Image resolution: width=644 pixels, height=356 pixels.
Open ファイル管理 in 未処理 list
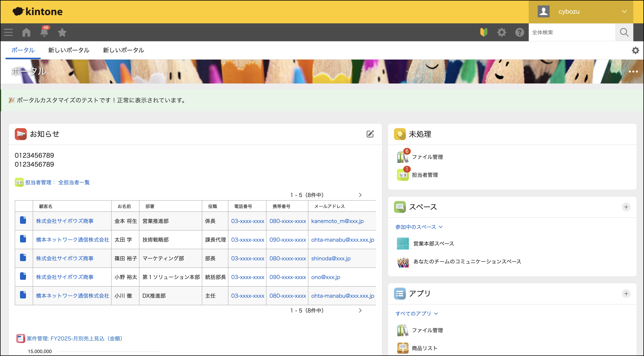428,157
